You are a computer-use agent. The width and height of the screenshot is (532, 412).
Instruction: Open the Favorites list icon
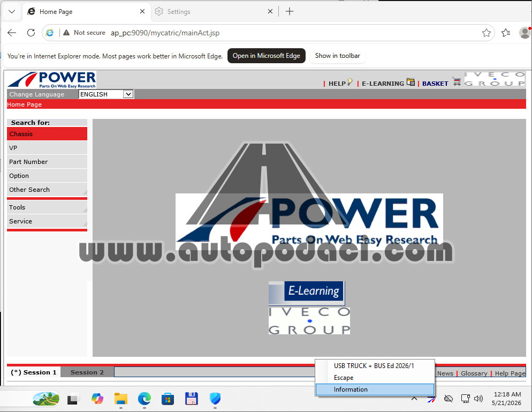506,33
